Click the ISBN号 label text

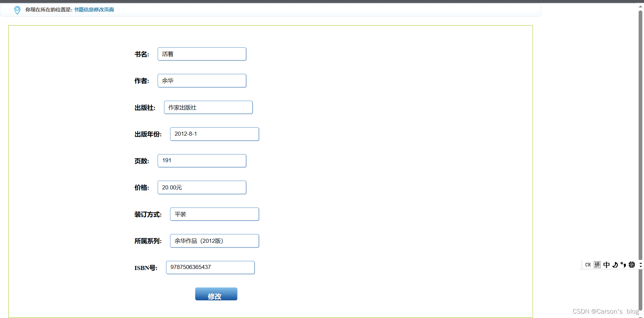(x=146, y=268)
